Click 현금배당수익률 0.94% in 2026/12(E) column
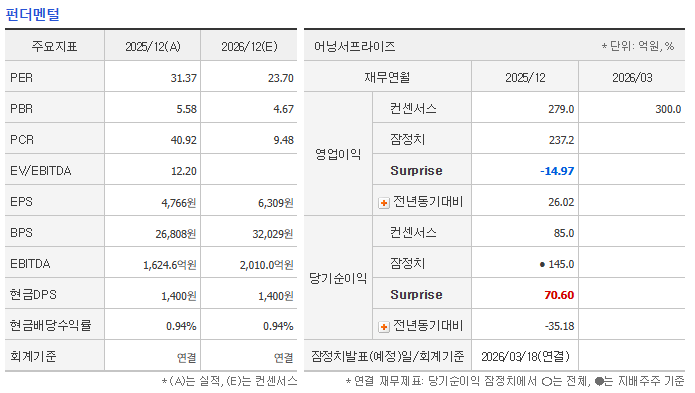Screen dimensions: 695x393 [x=278, y=327]
